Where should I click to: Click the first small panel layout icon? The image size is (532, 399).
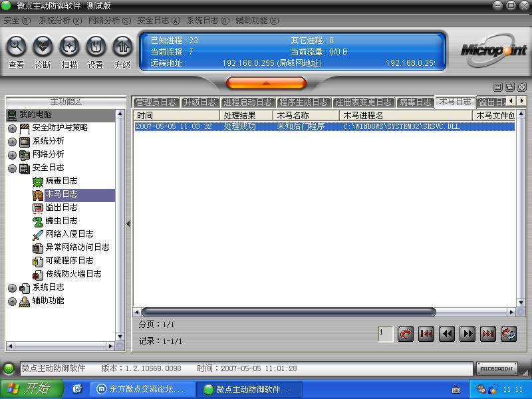(x=497, y=87)
